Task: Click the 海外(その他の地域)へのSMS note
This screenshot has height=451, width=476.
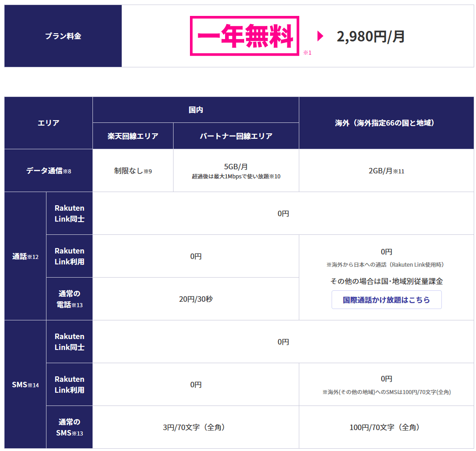Action: click(x=386, y=392)
